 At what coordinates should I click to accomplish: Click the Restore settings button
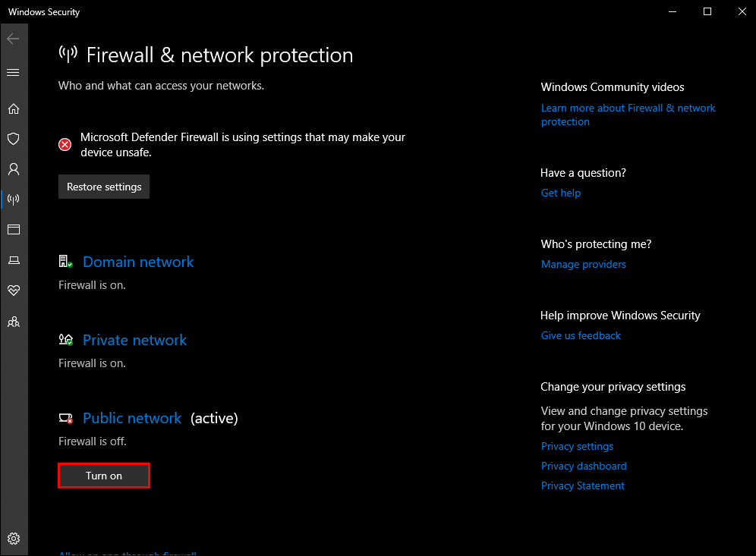point(104,187)
